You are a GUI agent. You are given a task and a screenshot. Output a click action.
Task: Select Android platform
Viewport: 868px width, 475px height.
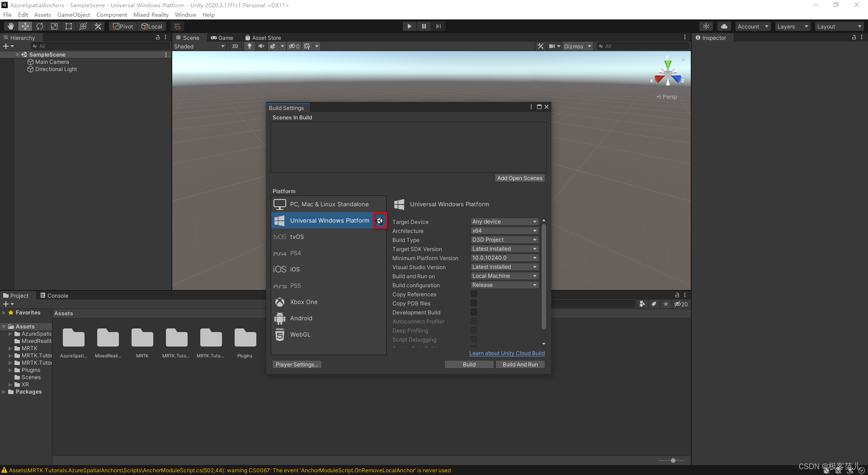pos(329,318)
